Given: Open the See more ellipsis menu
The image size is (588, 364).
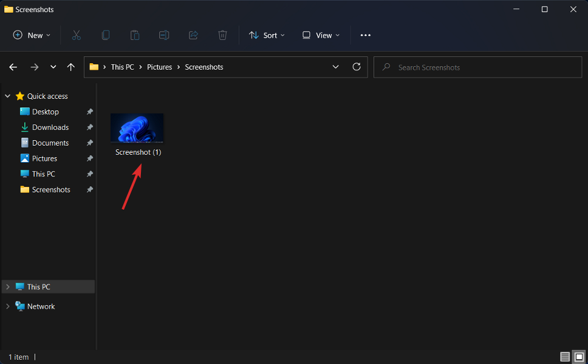Looking at the screenshot, I should click(x=365, y=35).
